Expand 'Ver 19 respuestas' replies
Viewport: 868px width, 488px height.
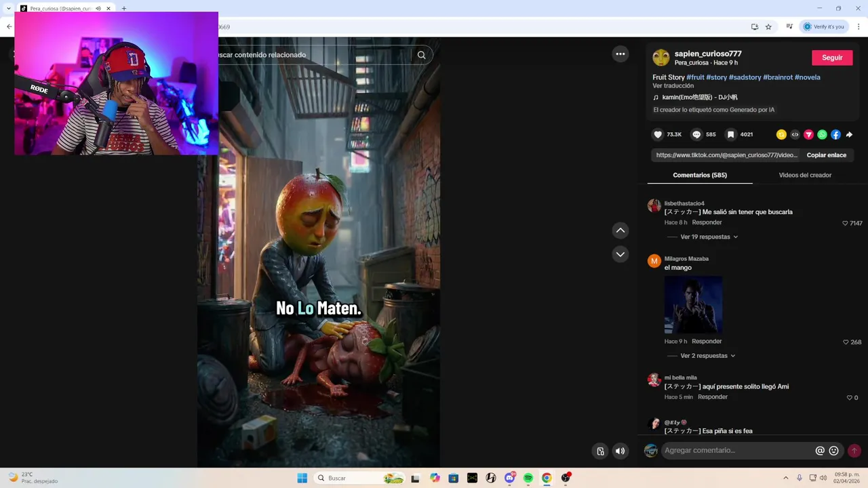tap(709, 237)
